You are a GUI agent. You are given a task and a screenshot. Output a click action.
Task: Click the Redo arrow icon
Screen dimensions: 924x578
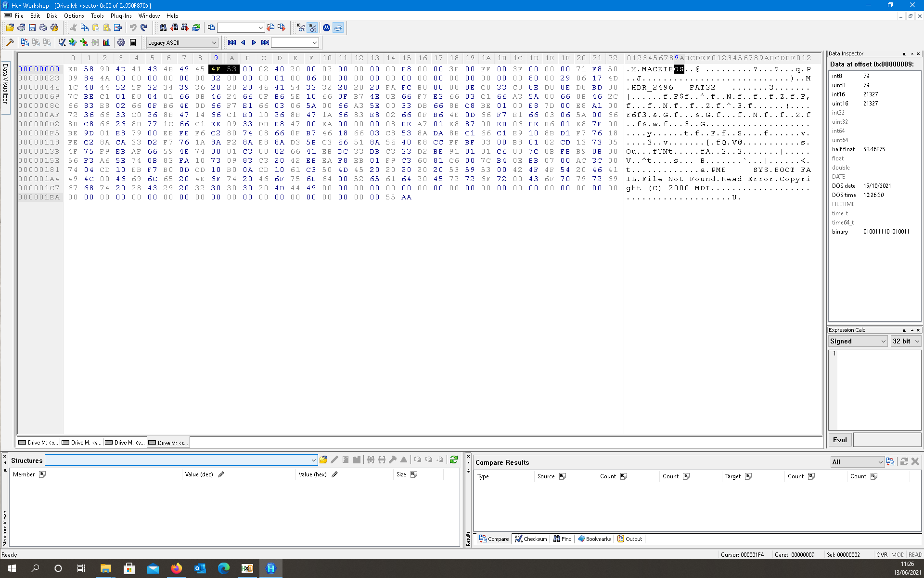[144, 28]
